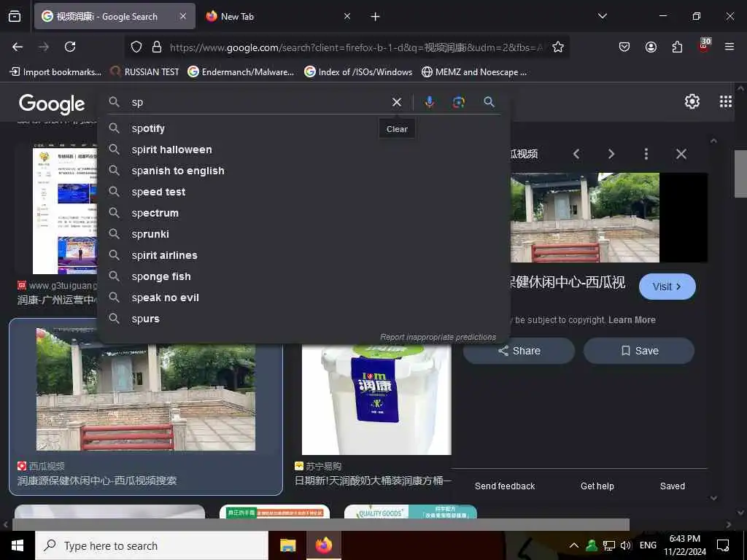Click inside the Google search input field
This screenshot has width=747, height=560.
click(258, 102)
